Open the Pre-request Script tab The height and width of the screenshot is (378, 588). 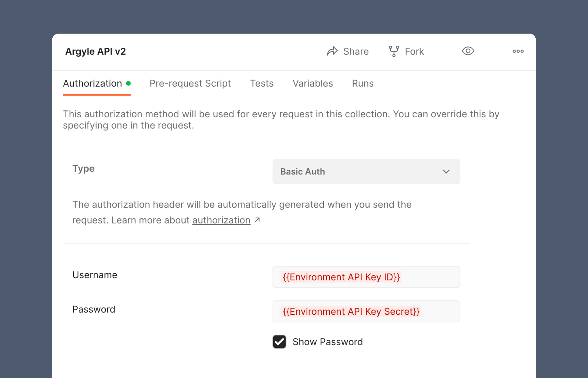(190, 83)
